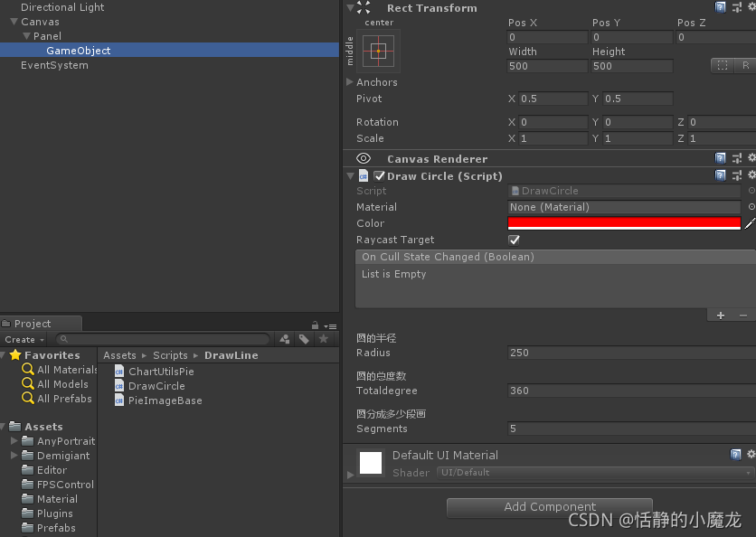Image resolution: width=756 pixels, height=537 pixels.
Task: Collapse Rect Transform component
Action: (351, 7)
